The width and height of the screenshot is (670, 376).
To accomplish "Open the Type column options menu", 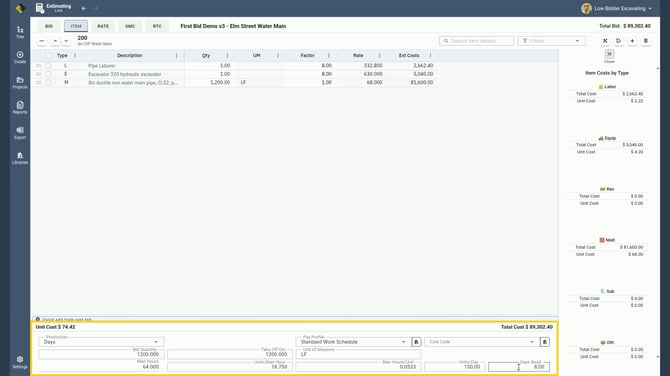I will point(75,56).
